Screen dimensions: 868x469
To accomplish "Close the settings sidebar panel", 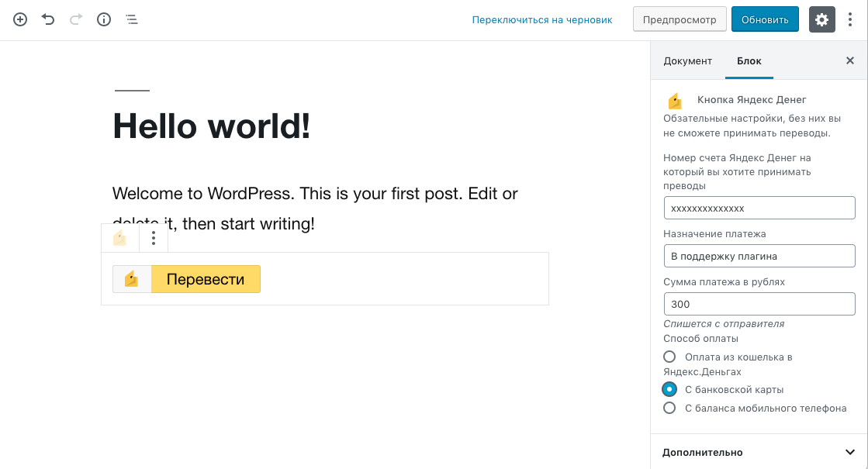I will pyautogui.click(x=850, y=60).
